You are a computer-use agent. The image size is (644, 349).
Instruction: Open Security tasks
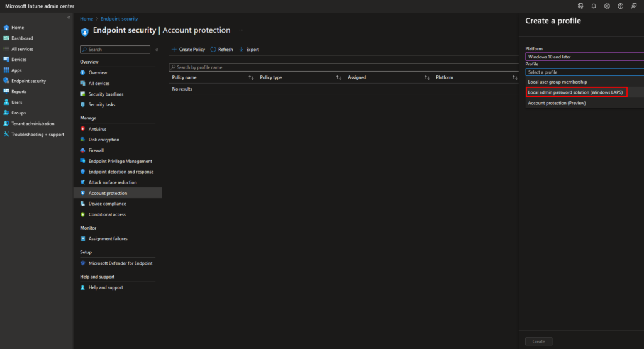click(102, 104)
